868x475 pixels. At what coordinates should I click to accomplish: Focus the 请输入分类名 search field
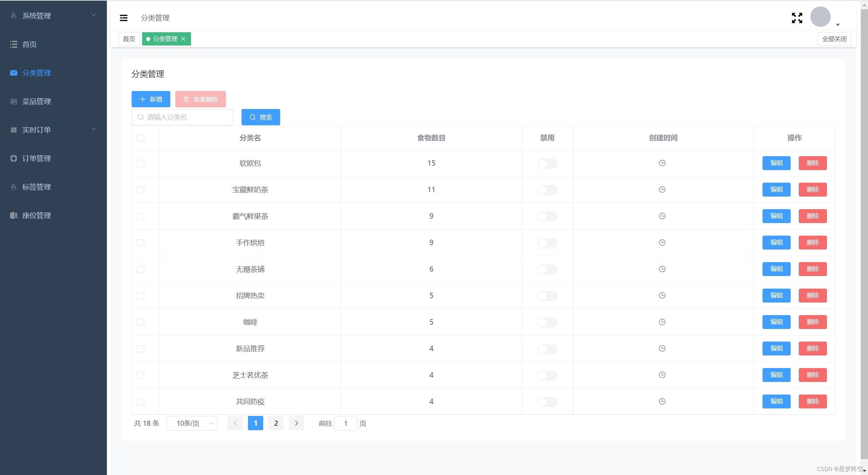182,117
